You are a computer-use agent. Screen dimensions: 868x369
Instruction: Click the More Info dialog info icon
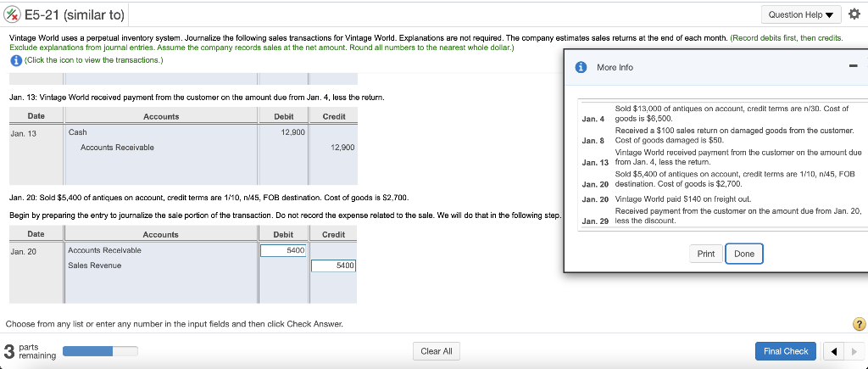coord(581,68)
